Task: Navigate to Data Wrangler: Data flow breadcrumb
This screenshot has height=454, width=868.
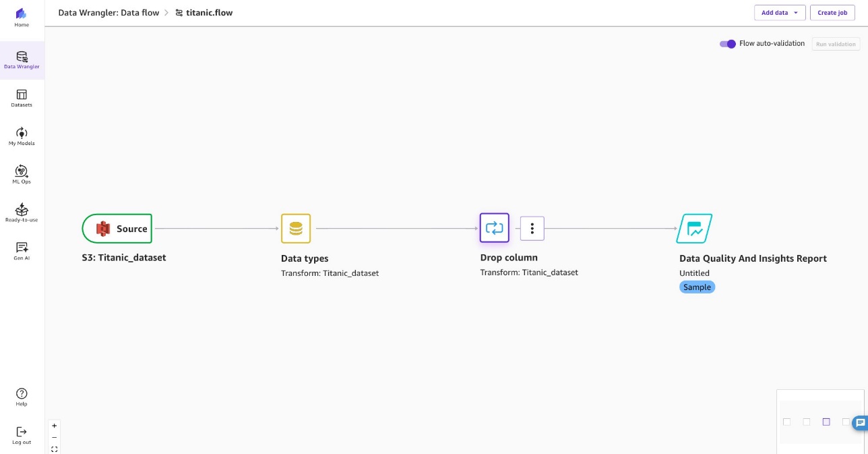Action: pos(108,13)
